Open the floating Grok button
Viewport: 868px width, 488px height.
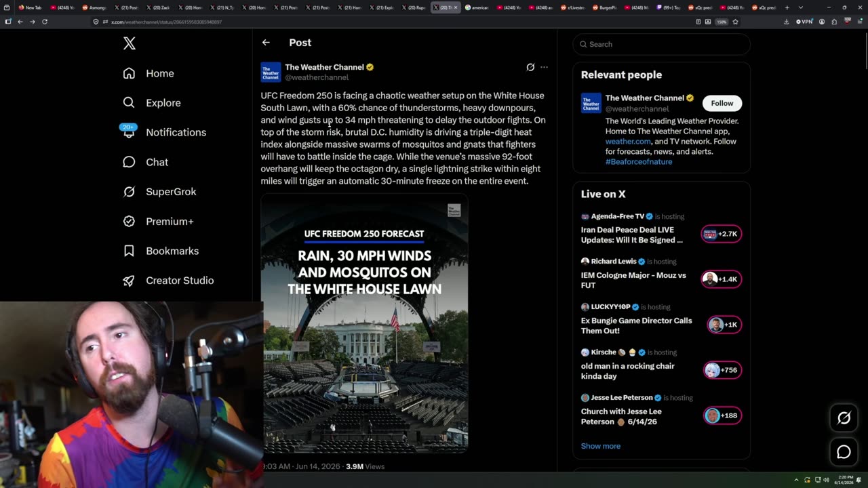[844, 419]
